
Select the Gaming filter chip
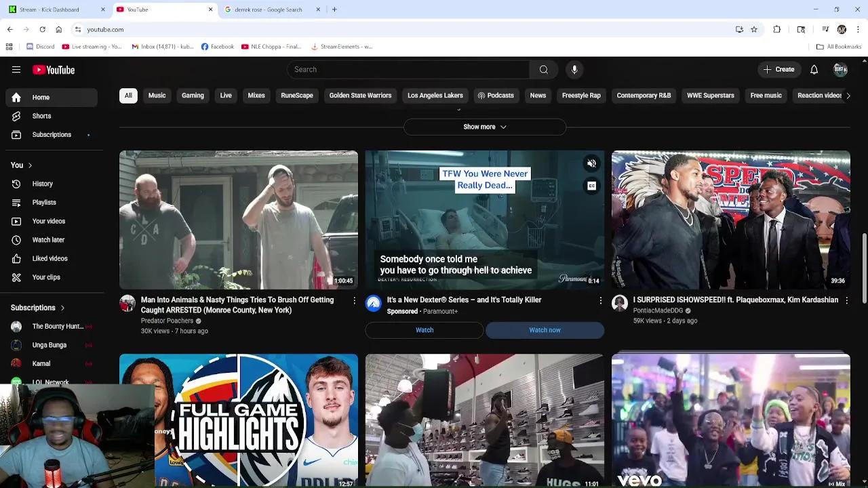pyautogui.click(x=193, y=96)
